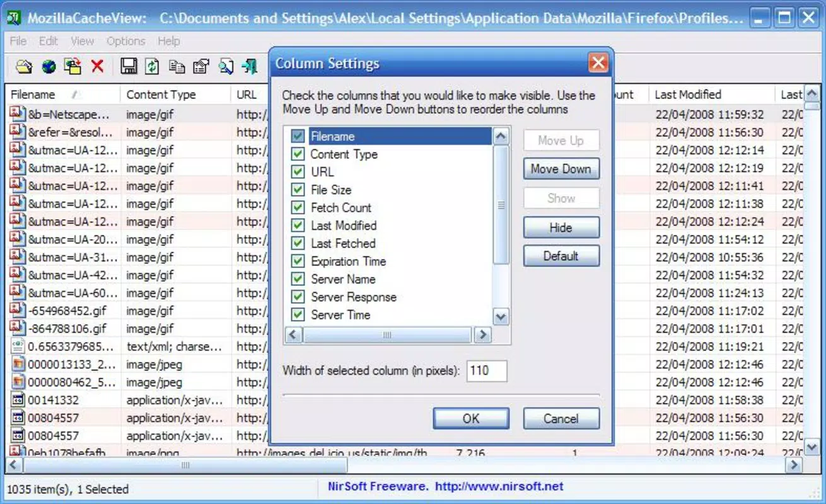Uncheck the Content Type column checkbox

tap(298, 154)
